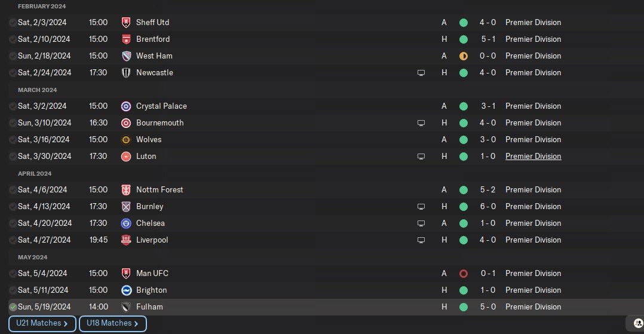644x334 pixels.
Task: Open the 6 - 0 result against Burnley
Action: pyautogui.click(x=487, y=206)
